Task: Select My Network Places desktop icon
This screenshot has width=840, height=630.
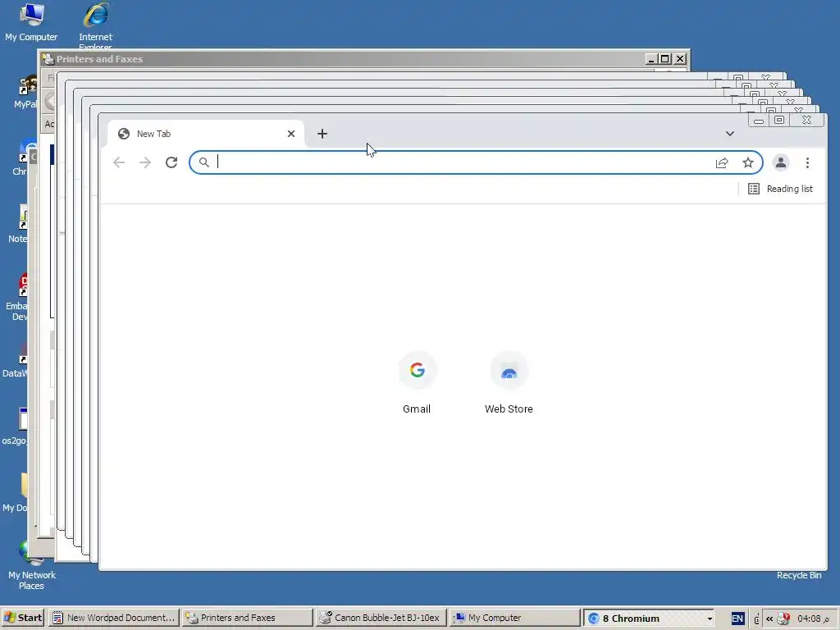Action: click(x=32, y=567)
